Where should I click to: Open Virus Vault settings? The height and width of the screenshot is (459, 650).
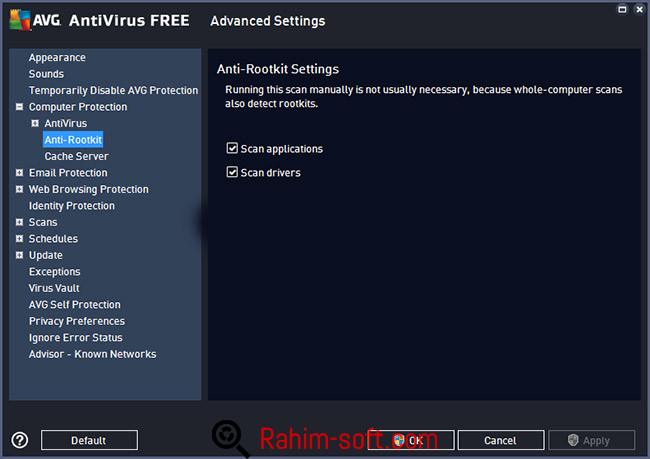54,288
